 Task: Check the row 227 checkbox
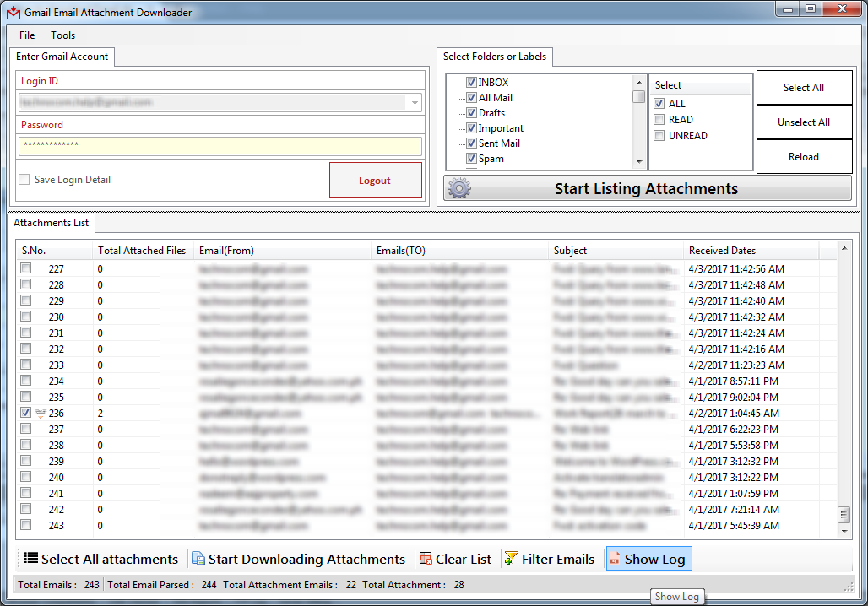click(x=26, y=268)
